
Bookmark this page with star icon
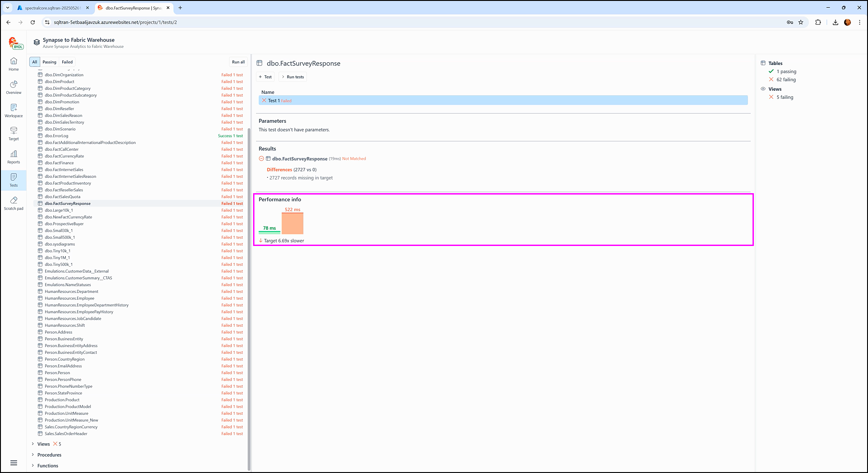pos(801,22)
